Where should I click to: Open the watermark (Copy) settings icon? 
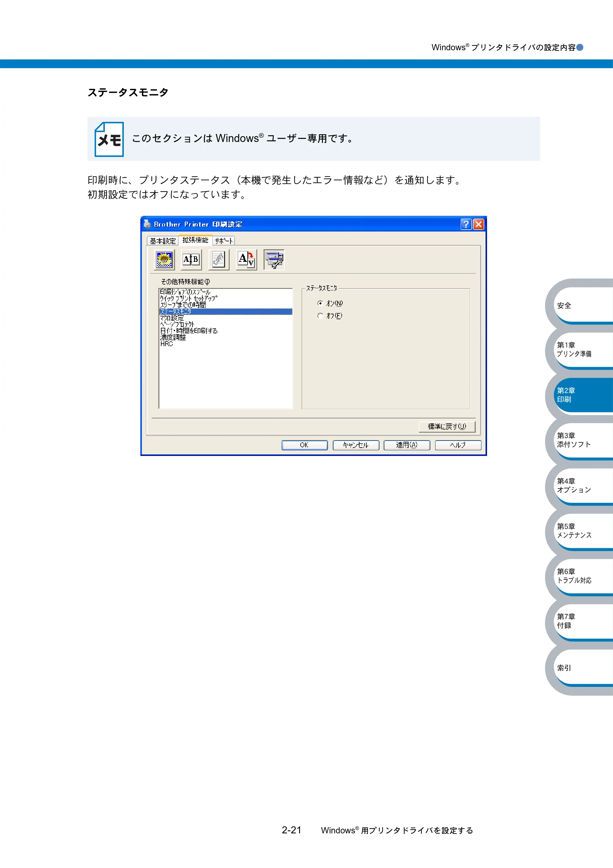pyautogui.click(x=219, y=260)
